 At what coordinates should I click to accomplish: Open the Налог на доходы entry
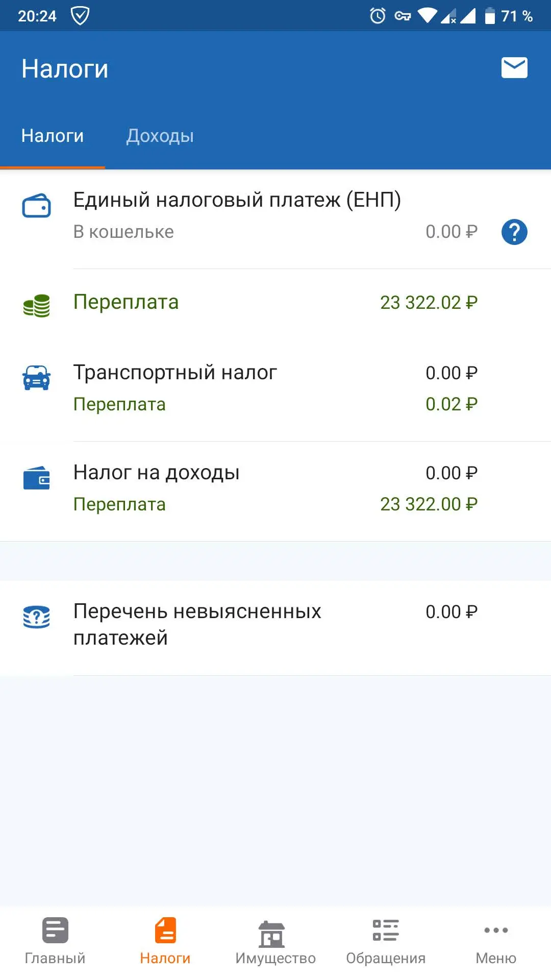point(275,488)
